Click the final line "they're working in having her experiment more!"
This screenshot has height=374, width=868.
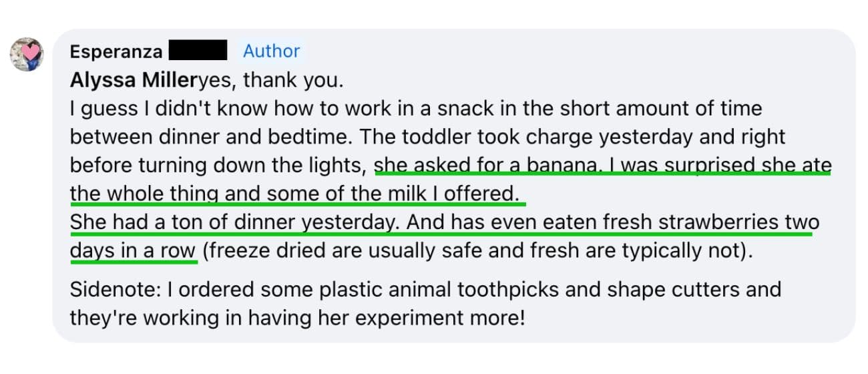click(x=297, y=318)
